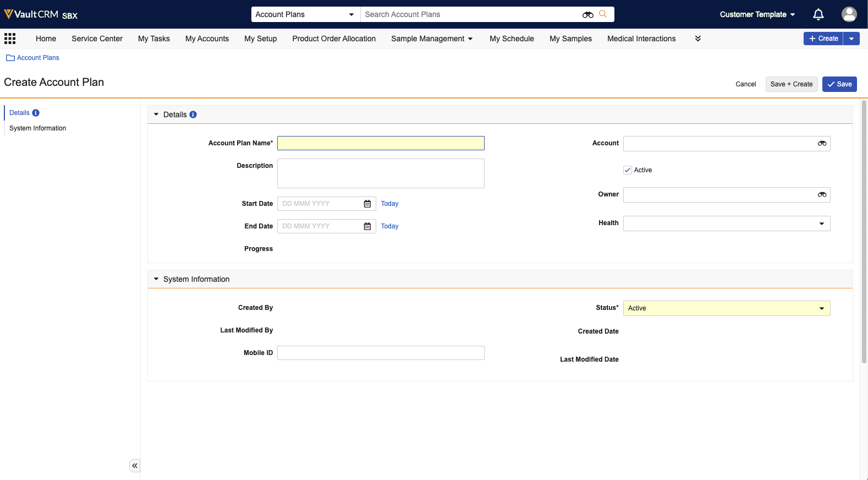Click the Save + Create button
Image resolution: width=868 pixels, height=480 pixels.
point(791,84)
